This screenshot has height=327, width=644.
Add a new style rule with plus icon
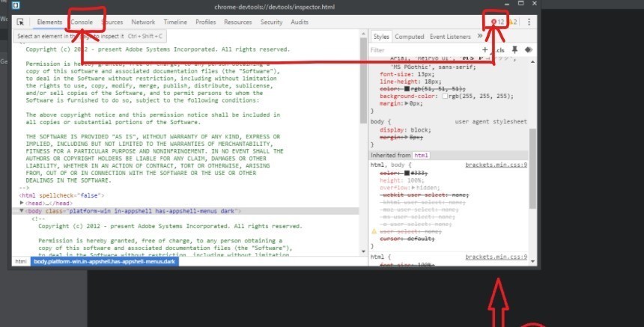coord(485,50)
